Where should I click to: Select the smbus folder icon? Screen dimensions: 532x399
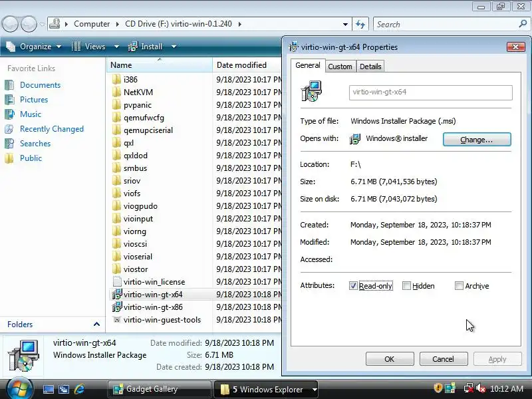click(116, 168)
